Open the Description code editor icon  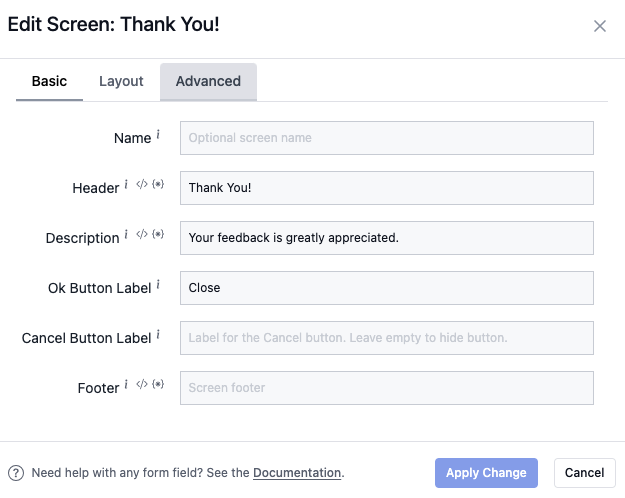[142, 236]
